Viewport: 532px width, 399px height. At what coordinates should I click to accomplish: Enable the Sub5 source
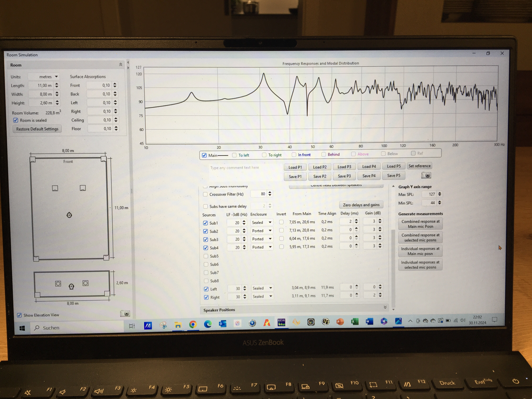(206, 256)
